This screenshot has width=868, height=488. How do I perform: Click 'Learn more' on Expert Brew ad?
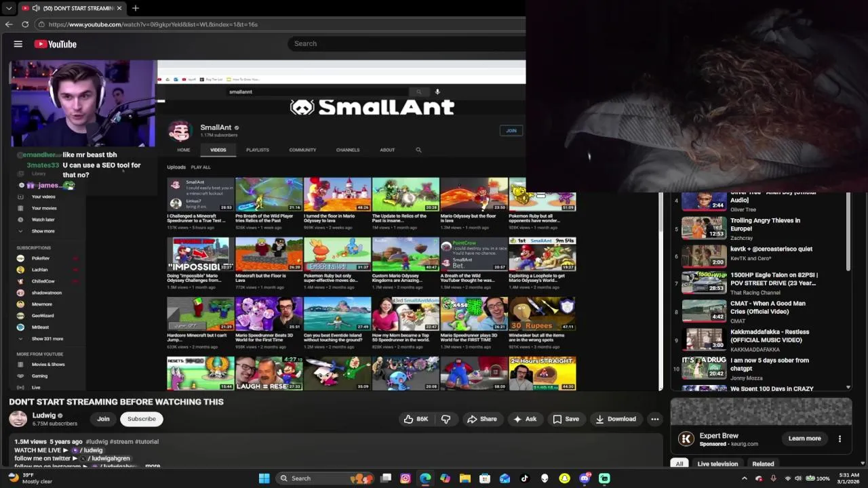804,439
